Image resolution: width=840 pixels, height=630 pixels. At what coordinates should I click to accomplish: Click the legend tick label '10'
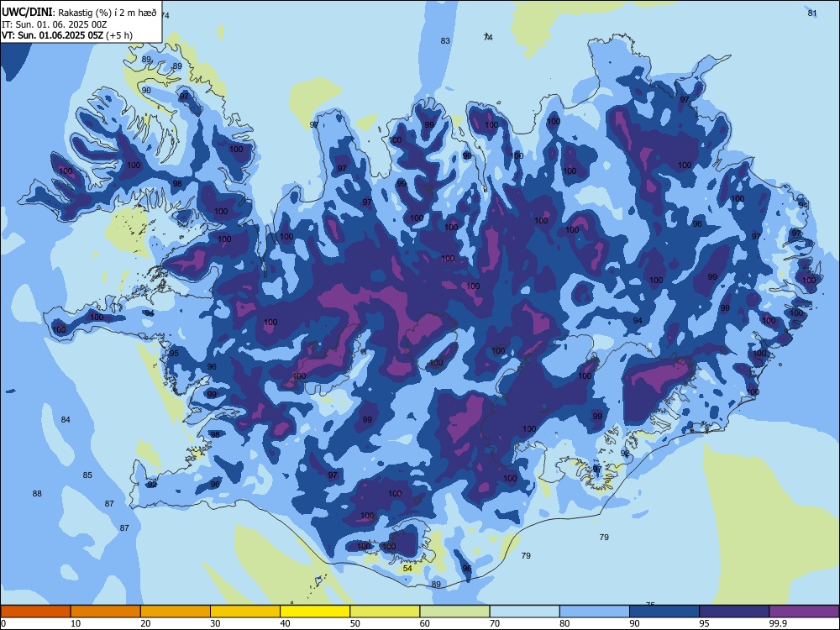coord(76,623)
